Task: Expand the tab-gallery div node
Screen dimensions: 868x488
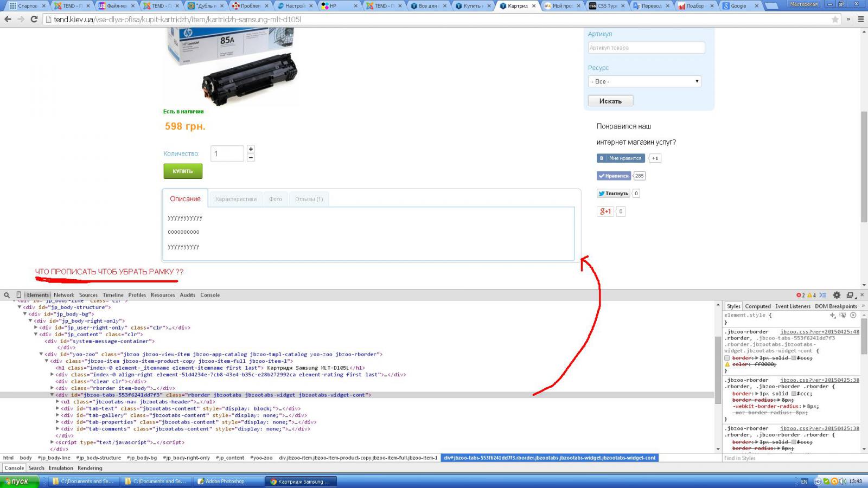Action: pyautogui.click(x=58, y=415)
